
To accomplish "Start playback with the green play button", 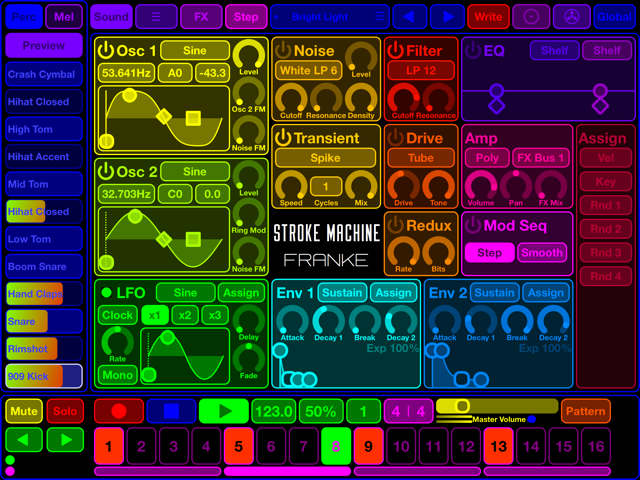I will [x=224, y=411].
